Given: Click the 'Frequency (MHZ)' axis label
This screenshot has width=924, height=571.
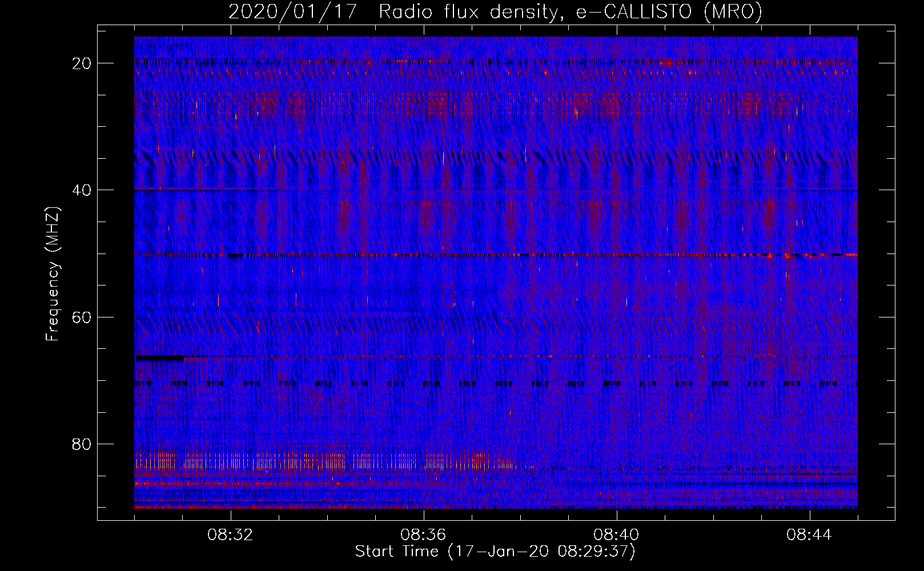Looking at the screenshot, I should coord(53,274).
